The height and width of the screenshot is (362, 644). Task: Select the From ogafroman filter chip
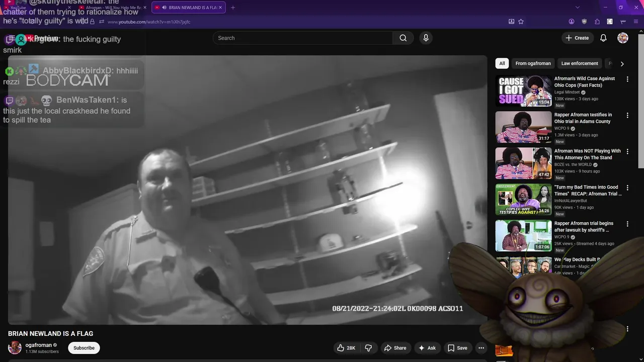tap(533, 63)
